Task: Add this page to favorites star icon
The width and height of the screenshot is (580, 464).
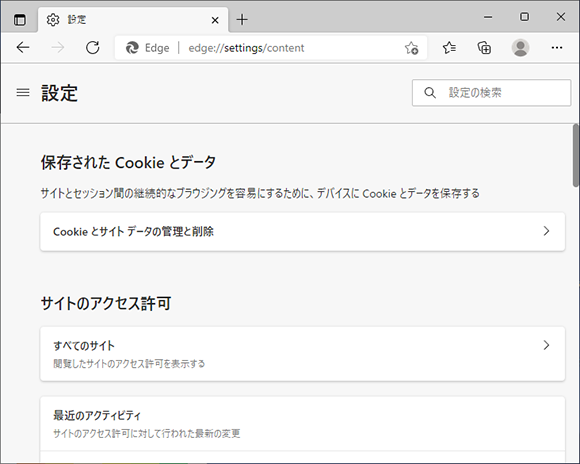Action: pos(411,47)
